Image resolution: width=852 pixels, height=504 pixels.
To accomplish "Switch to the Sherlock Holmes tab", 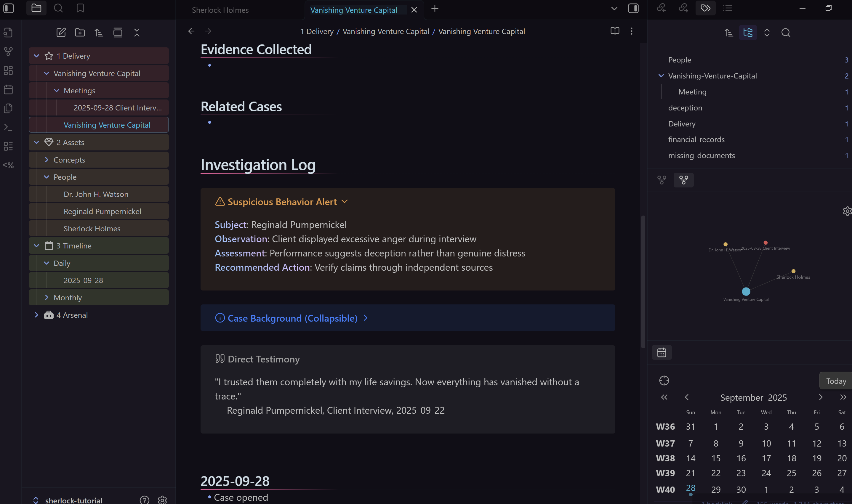I will coord(220,10).
